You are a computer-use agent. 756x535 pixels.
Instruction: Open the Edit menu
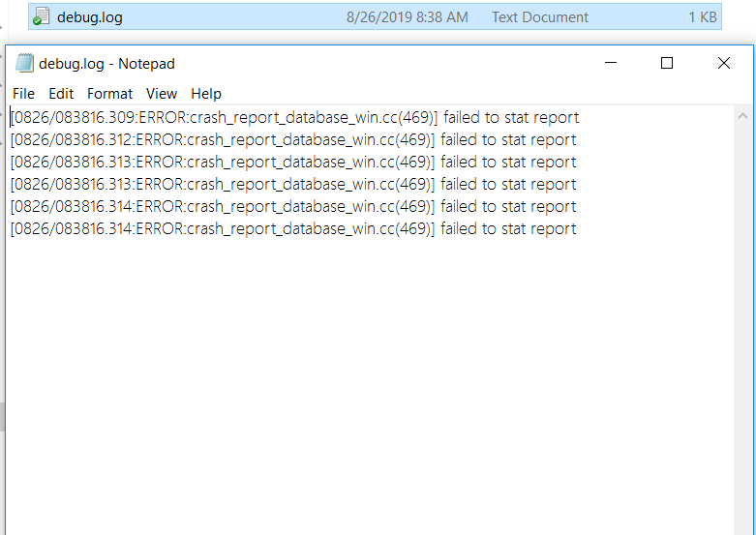click(x=61, y=94)
